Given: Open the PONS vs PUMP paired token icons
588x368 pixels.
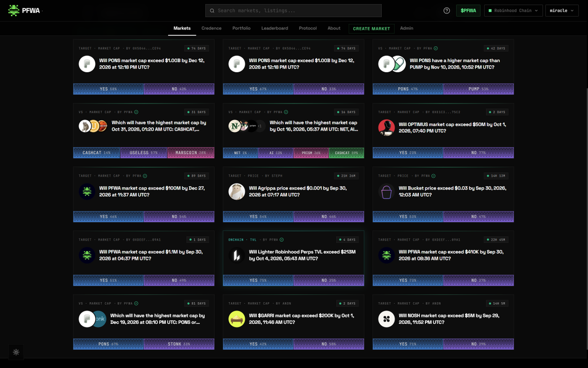Looking at the screenshot, I should pyautogui.click(x=392, y=64).
